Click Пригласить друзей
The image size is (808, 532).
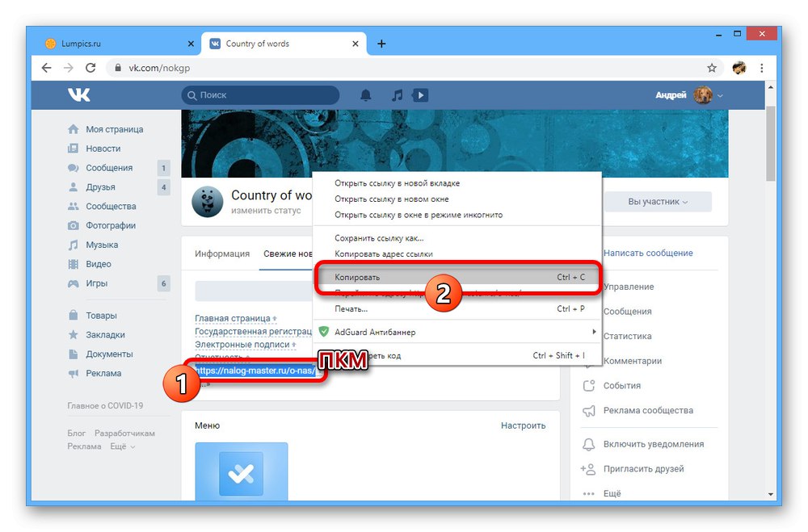(x=633, y=469)
